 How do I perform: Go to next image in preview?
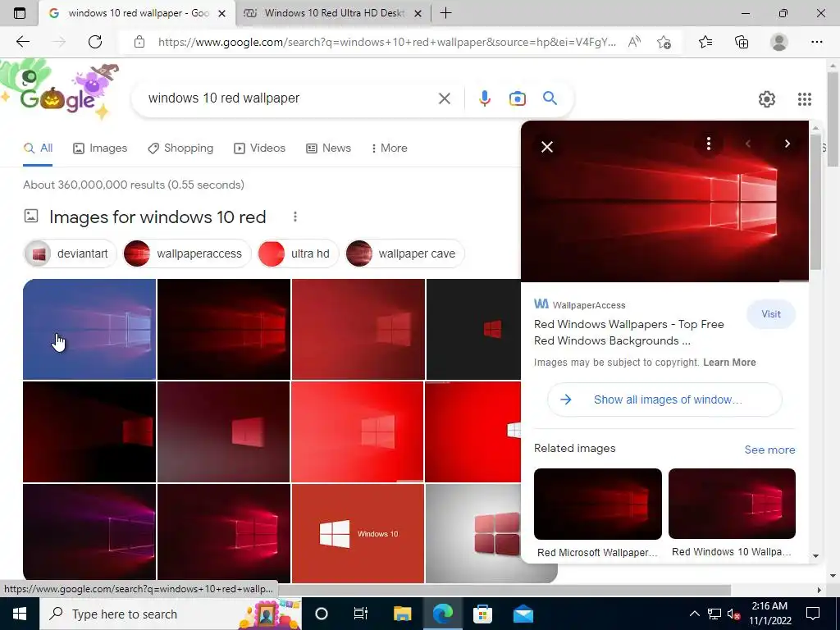[x=787, y=144]
